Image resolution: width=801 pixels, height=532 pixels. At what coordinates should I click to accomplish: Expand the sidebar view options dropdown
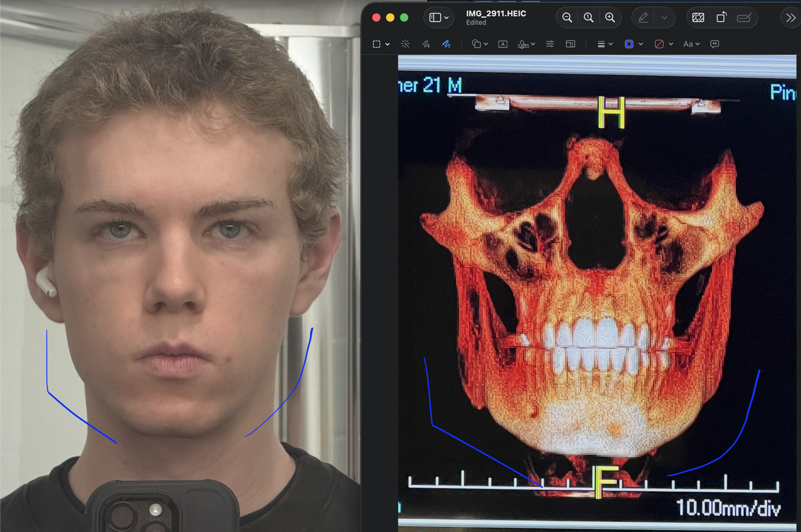pos(446,17)
